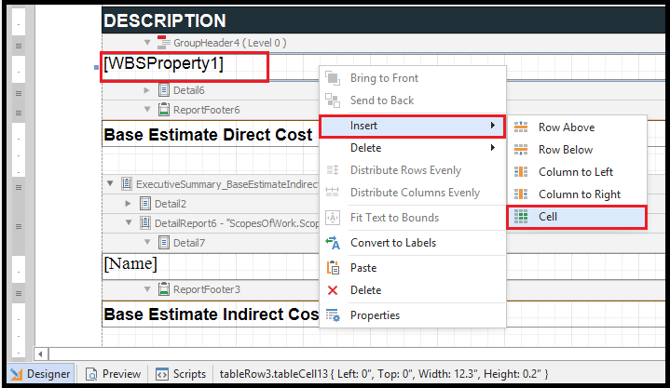The height and width of the screenshot is (388, 670).
Task: Click the Distribute Columns Evenly icon
Action: click(x=332, y=192)
